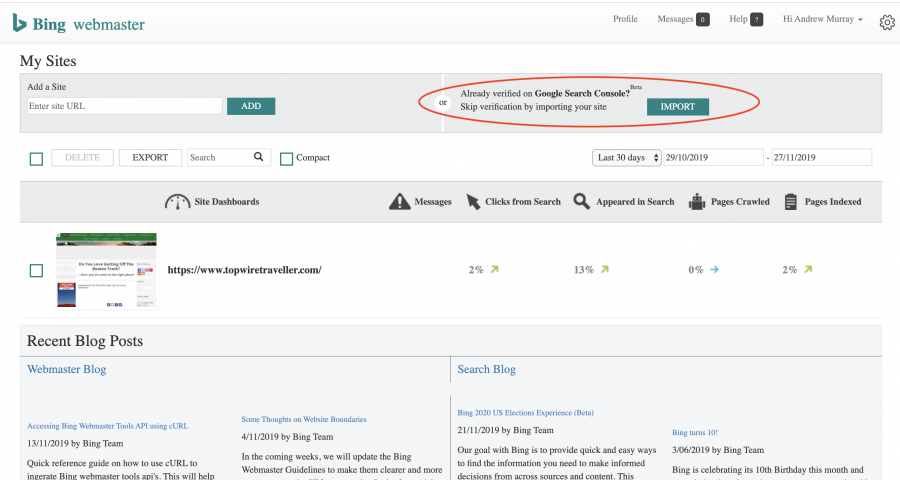Open the Messages menu item

pos(675,19)
